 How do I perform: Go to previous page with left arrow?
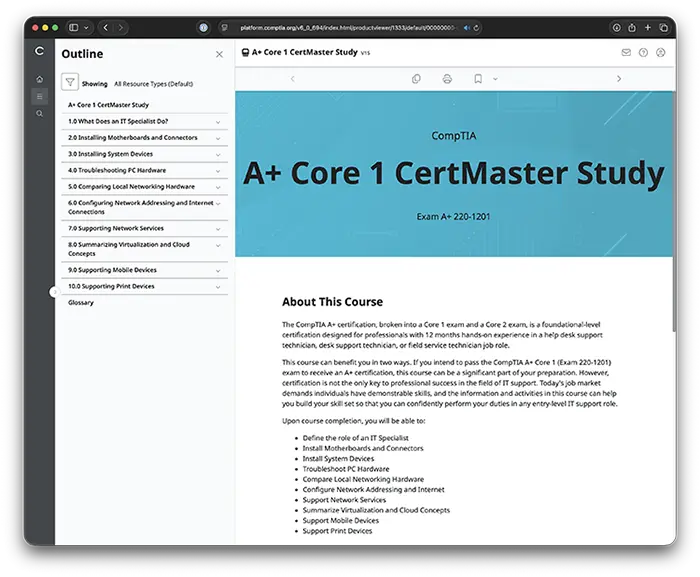292,78
